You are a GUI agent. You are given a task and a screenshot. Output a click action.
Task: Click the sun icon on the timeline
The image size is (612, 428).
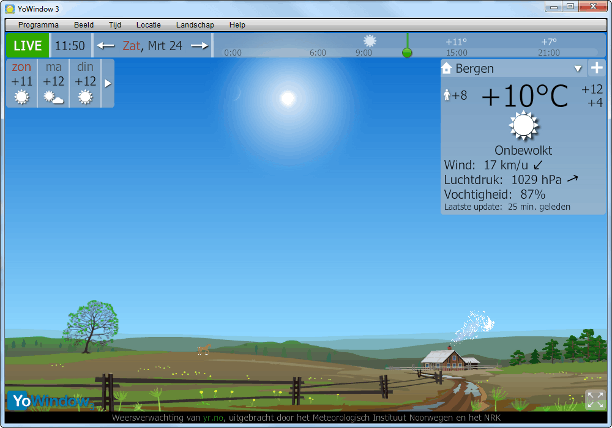pyautogui.click(x=370, y=41)
